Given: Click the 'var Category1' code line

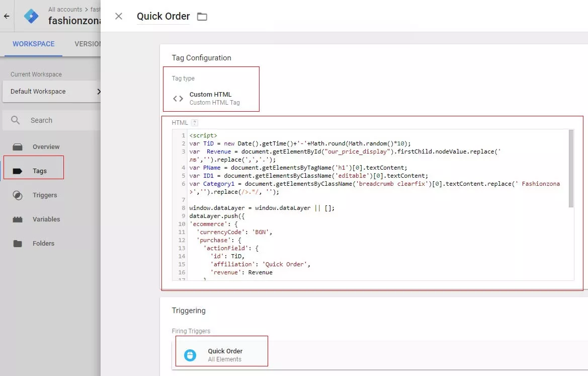Looking at the screenshot, I should pyautogui.click(x=374, y=188).
